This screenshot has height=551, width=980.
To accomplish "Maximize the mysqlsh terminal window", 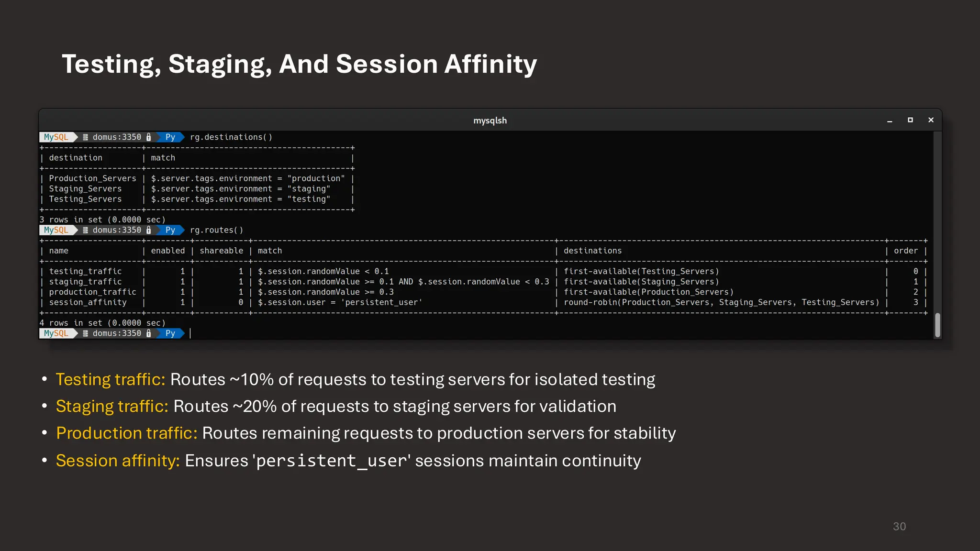I will pyautogui.click(x=910, y=120).
